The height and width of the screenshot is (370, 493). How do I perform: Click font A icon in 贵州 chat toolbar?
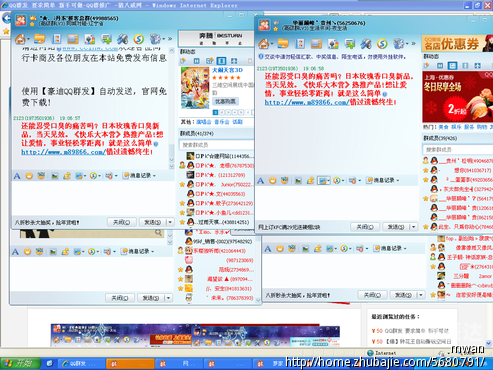pyautogui.click(x=261, y=180)
